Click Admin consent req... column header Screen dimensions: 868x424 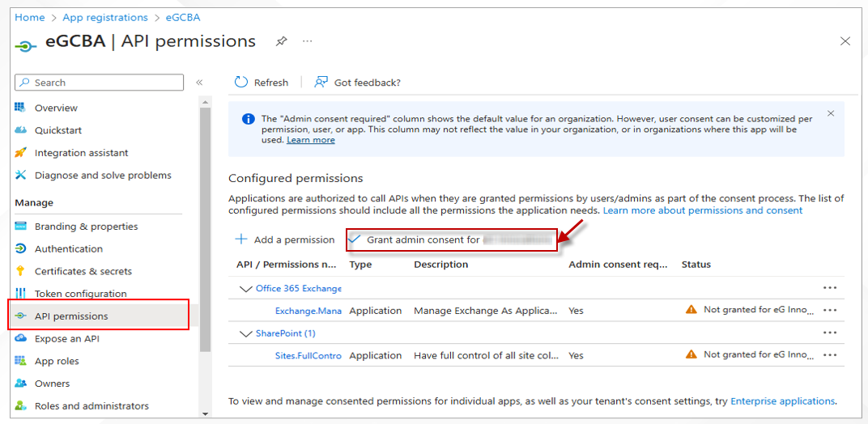pos(619,265)
